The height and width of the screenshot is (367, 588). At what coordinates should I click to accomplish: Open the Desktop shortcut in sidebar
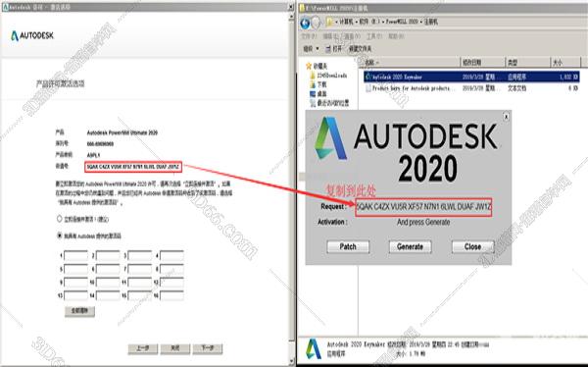pos(318,94)
